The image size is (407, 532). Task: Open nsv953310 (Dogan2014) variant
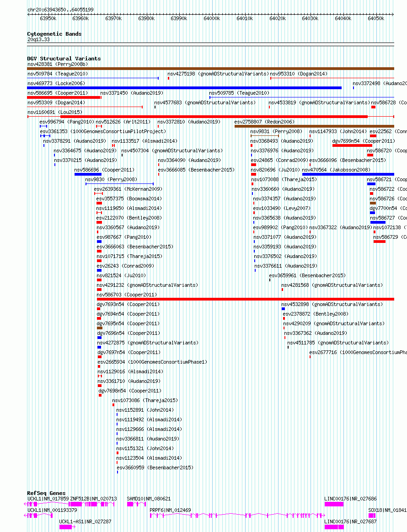(299, 74)
